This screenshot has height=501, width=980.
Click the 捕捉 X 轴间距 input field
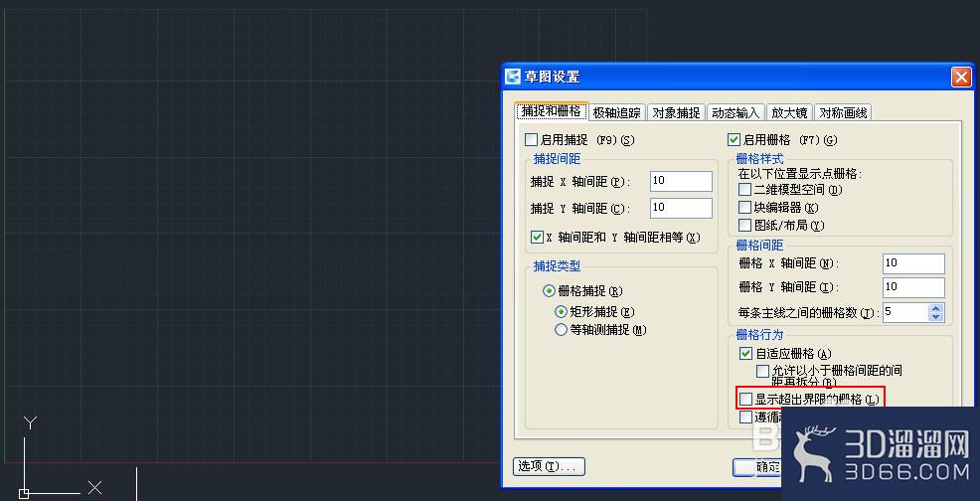[x=681, y=181]
